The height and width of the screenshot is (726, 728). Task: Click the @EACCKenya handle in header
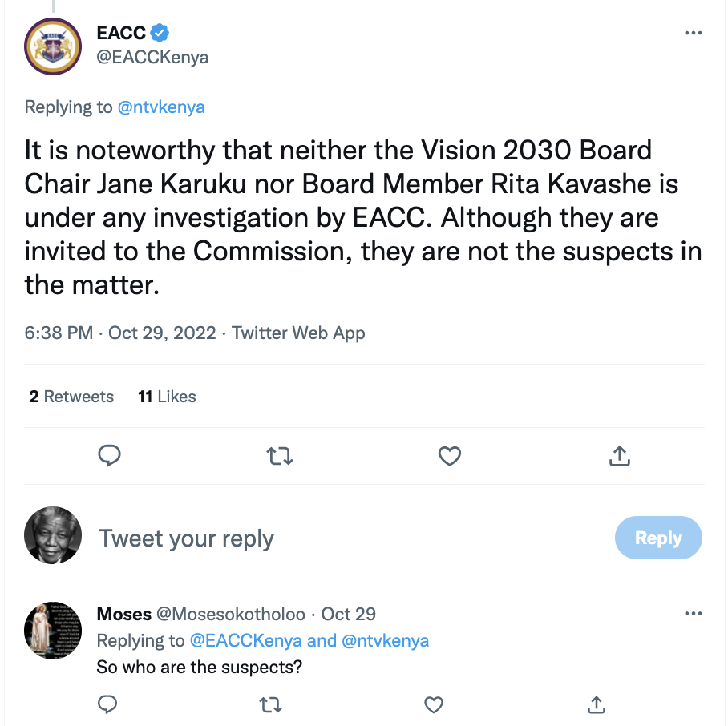coord(152,58)
